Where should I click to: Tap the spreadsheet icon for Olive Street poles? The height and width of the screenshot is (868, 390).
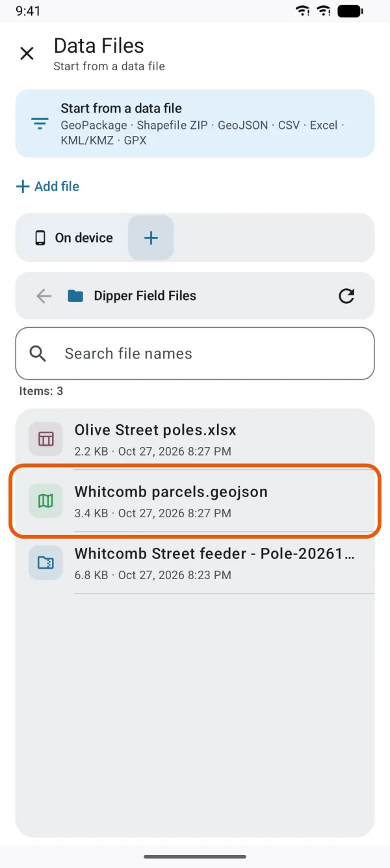[x=45, y=439]
